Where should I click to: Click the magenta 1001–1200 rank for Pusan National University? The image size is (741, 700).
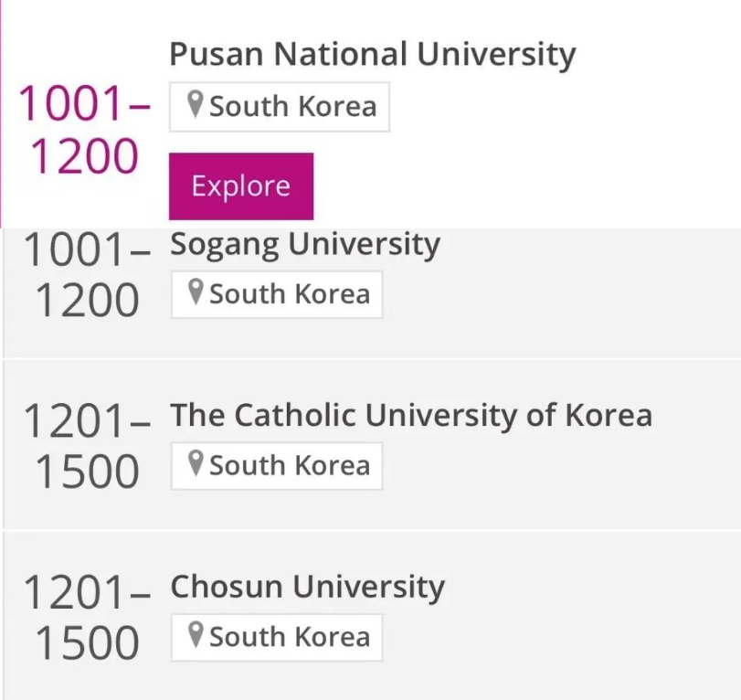point(85,129)
